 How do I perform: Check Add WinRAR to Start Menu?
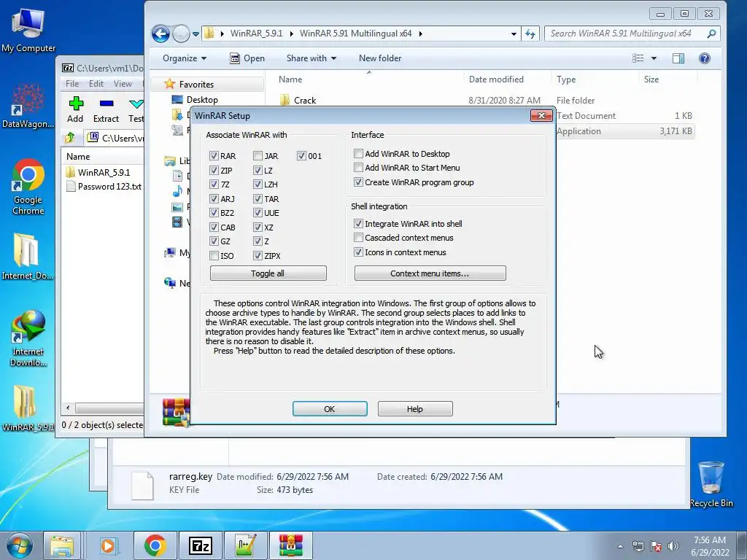[358, 167]
